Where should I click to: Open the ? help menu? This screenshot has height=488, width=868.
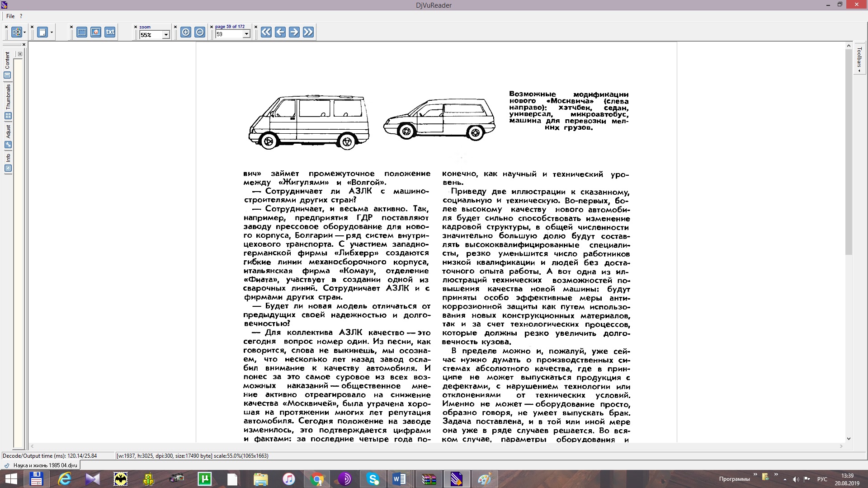tap(21, 16)
